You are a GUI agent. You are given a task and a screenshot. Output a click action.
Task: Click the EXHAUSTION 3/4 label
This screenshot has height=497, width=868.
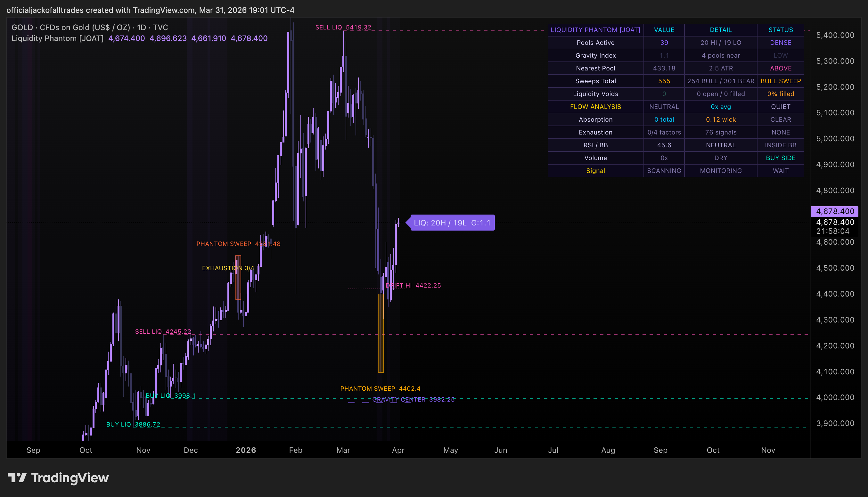(228, 268)
